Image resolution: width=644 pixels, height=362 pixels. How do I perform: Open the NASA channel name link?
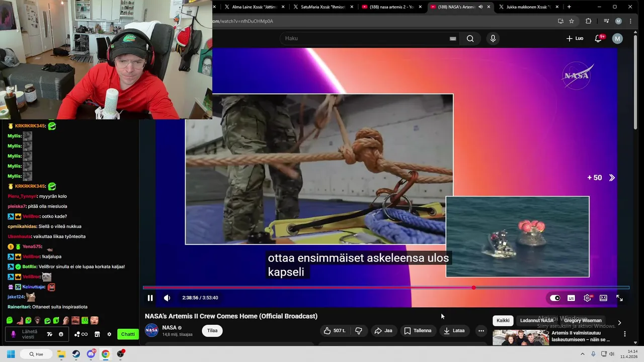coord(169,328)
